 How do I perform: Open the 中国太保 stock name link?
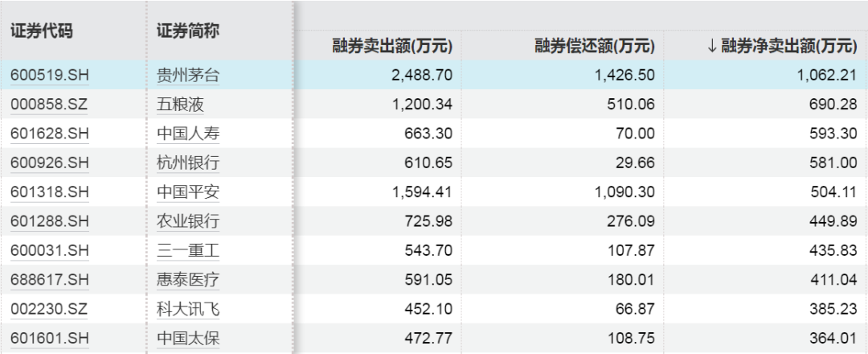tap(188, 337)
